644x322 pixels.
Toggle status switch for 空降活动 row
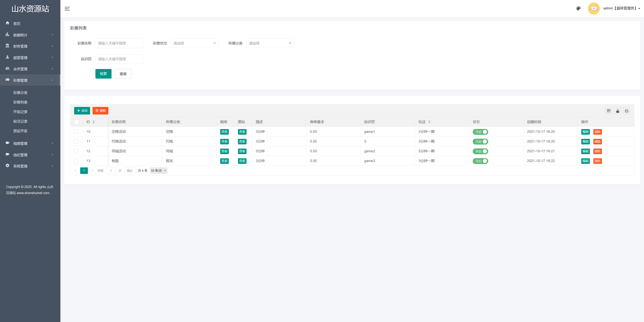(480, 132)
